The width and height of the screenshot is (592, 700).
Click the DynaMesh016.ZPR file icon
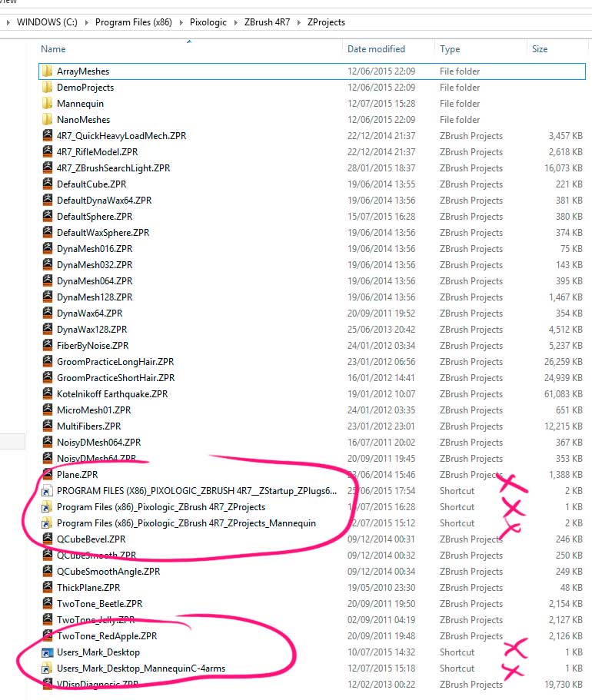pos(47,247)
